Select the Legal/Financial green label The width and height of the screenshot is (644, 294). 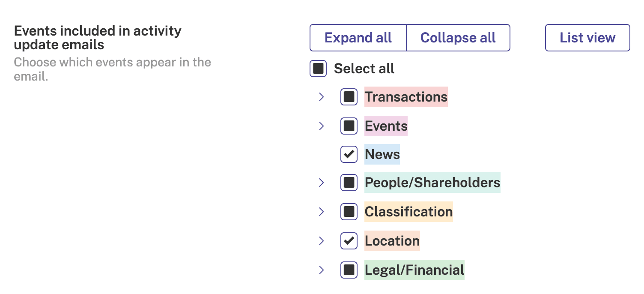tap(414, 270)
